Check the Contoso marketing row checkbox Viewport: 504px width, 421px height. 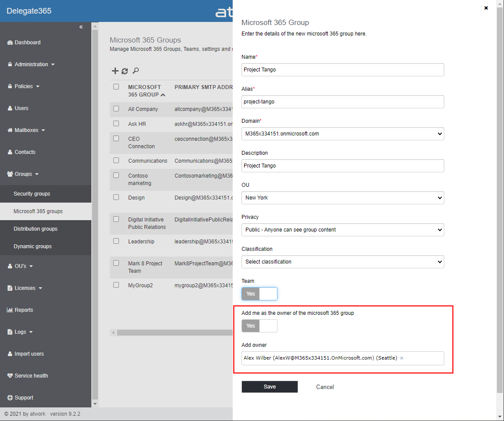pos(116,175)
